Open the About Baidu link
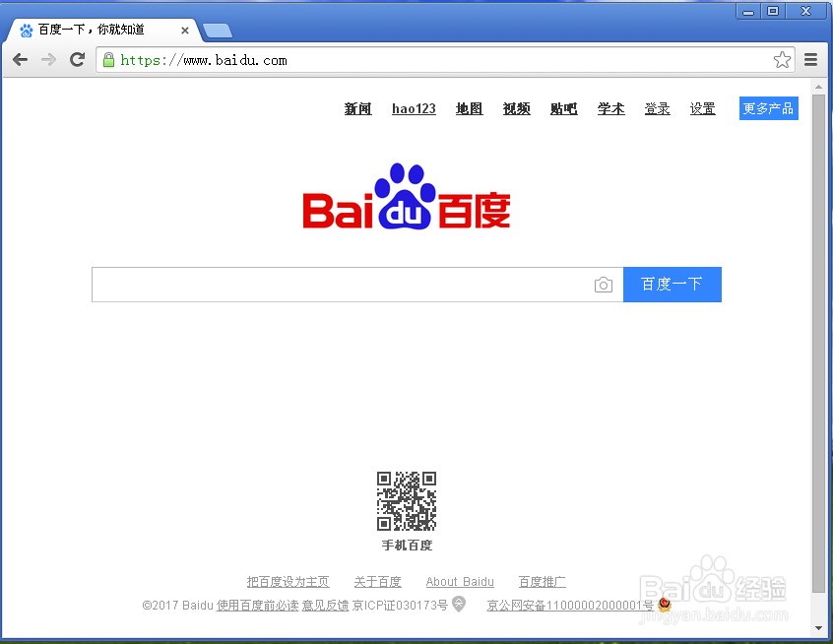 [460, 582]
